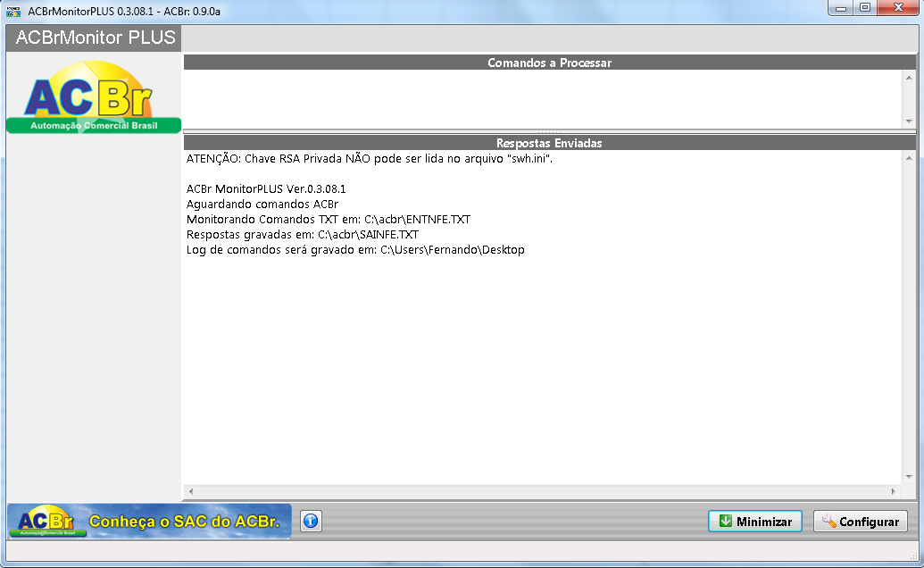Click the up arrow in the Comandos a Processar scrollbar
Image resolution: width=924 pixels, height=568 pixels.
click(909, 77)
